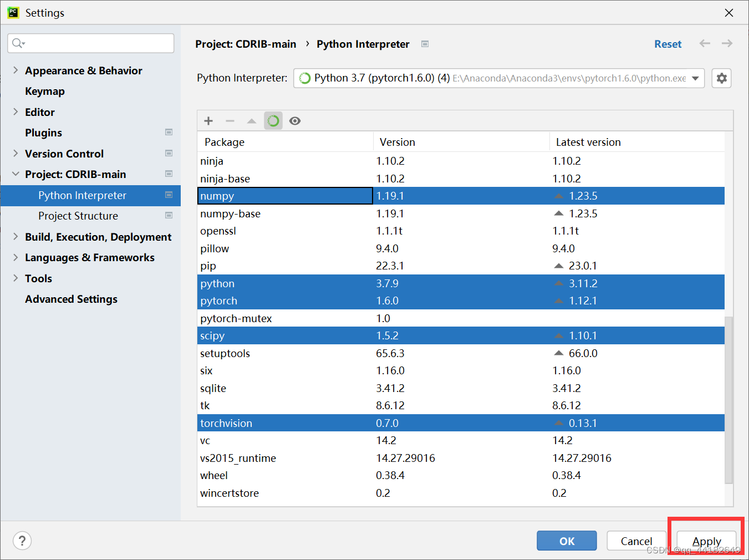
Task: Apply the interpreter changes
Action: click(x=706, y=541)
